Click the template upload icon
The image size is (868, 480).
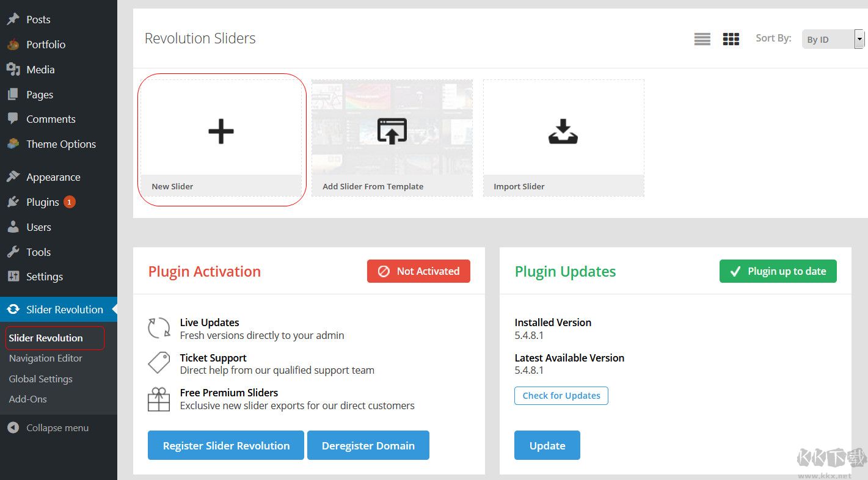tap(392, 131)
